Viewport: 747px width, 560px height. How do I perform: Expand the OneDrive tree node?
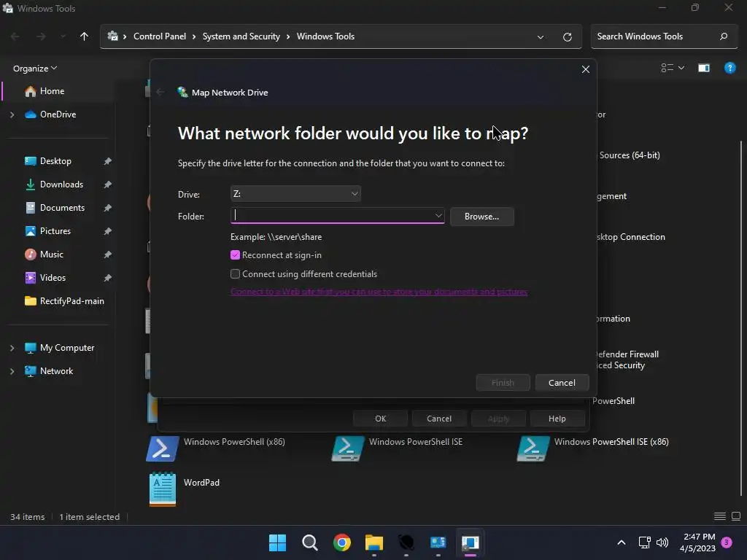coord(12,114)
